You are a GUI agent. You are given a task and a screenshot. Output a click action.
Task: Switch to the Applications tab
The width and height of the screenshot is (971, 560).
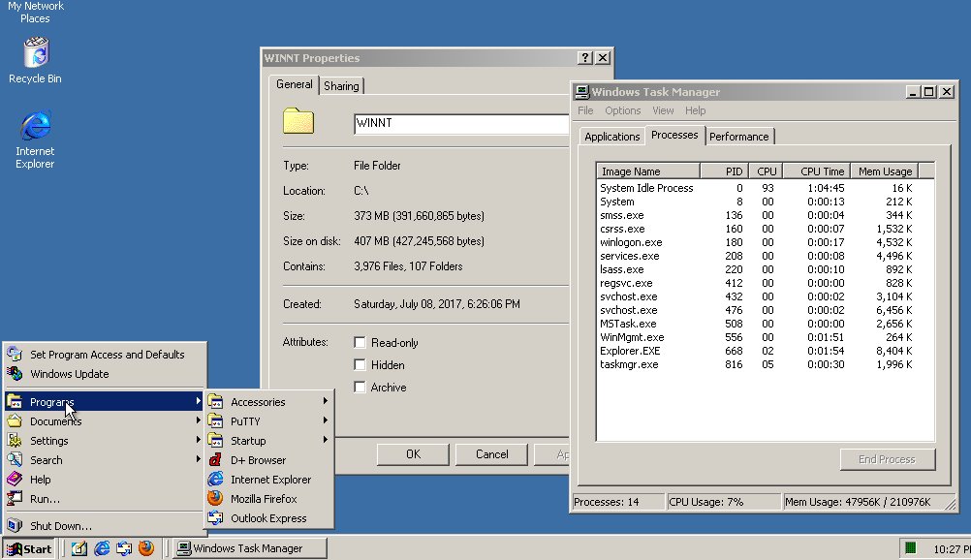pos(611,137)
